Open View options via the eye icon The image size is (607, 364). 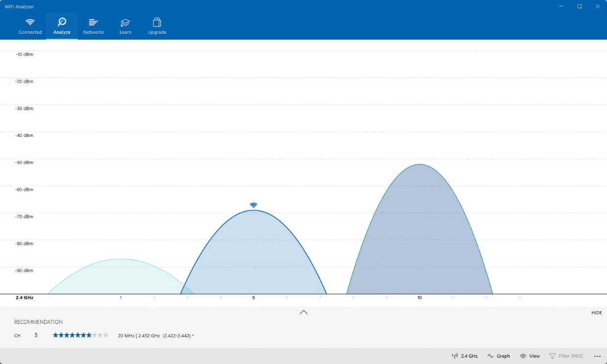(x=523, y=356)
